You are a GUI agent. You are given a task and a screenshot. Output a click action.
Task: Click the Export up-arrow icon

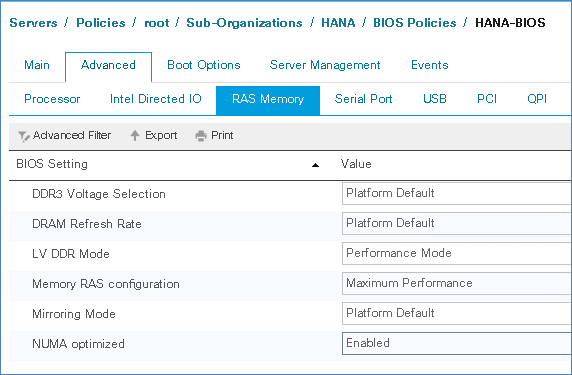pyautogui.click(x=135, y=136)
